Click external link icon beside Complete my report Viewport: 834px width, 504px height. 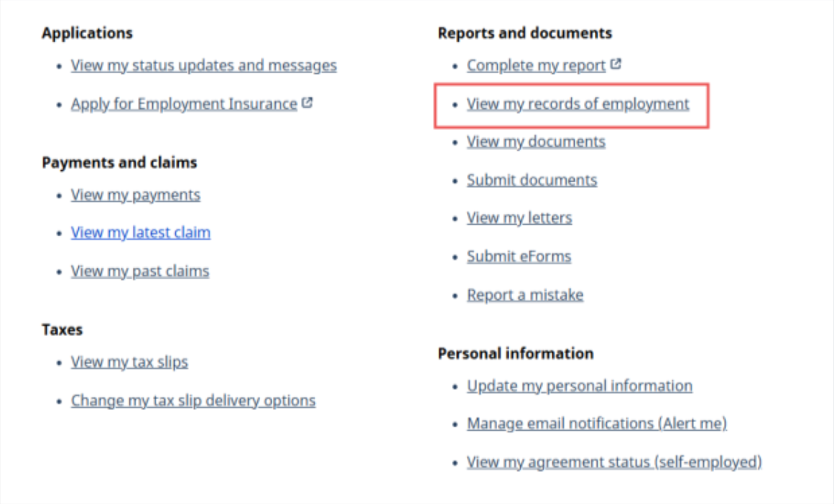point(616,65)
